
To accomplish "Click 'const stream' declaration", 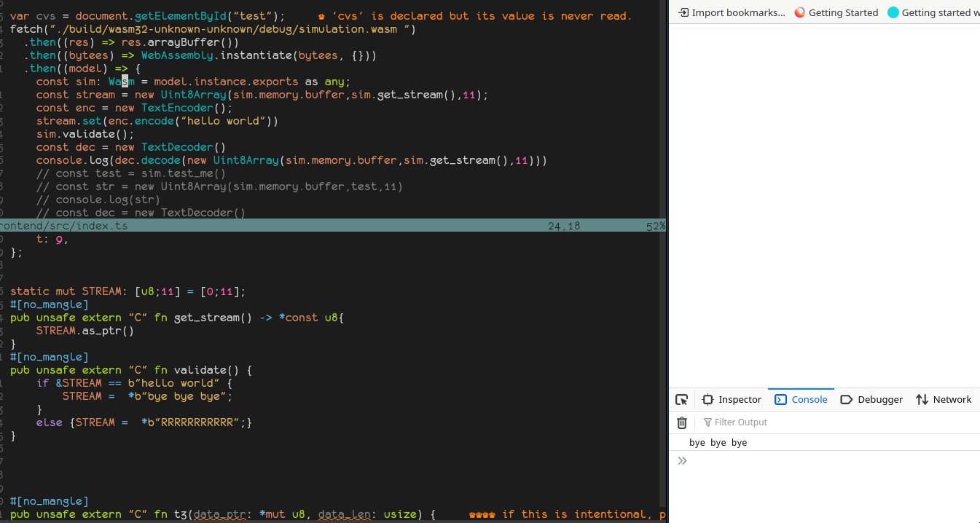I will tap(262, 95).
